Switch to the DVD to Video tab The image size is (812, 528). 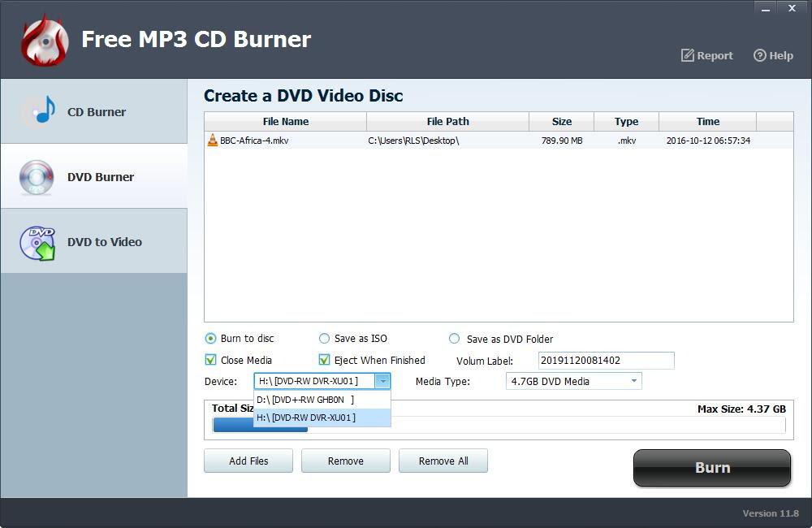(93, 241)
